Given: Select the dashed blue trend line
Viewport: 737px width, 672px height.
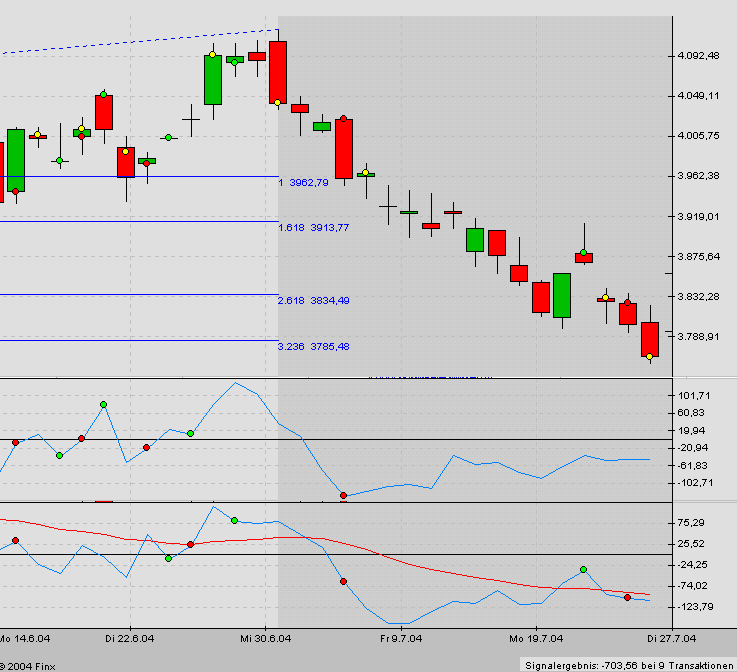Looking at the screenshot, I should click(x=140, y=41).
